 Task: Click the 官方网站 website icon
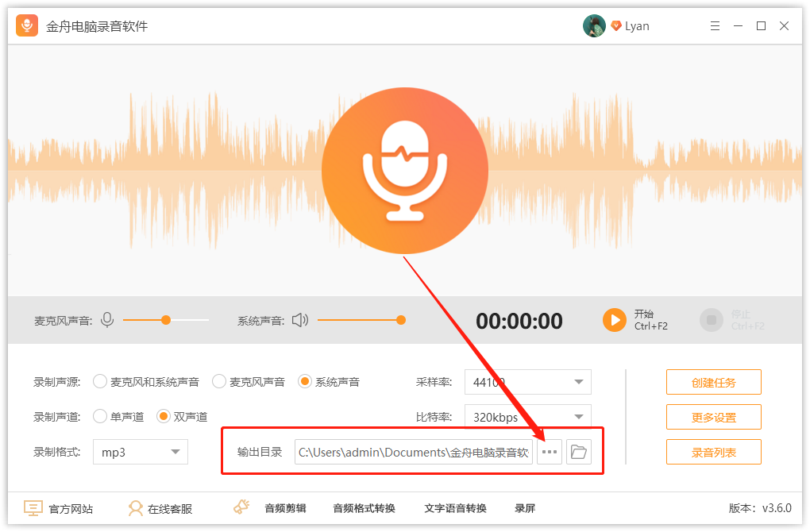33,508
